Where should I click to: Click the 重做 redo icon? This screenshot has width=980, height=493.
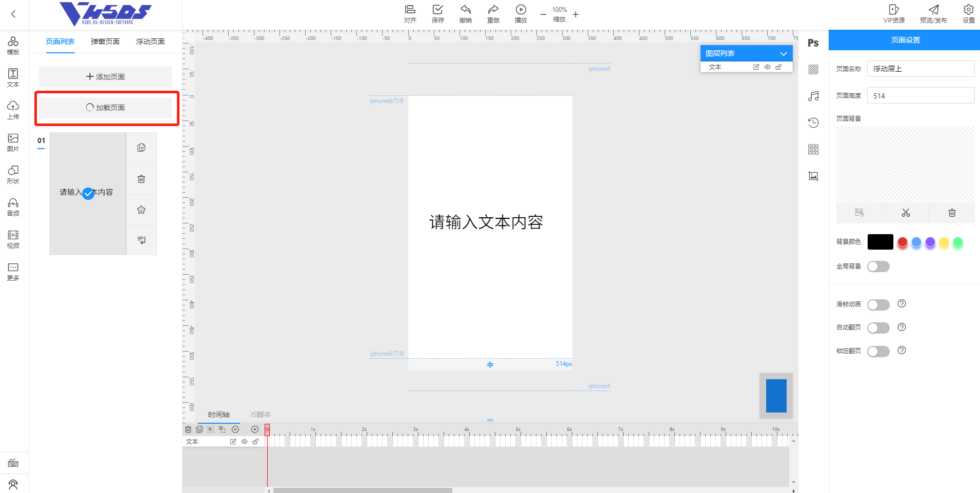click(493, 14)
